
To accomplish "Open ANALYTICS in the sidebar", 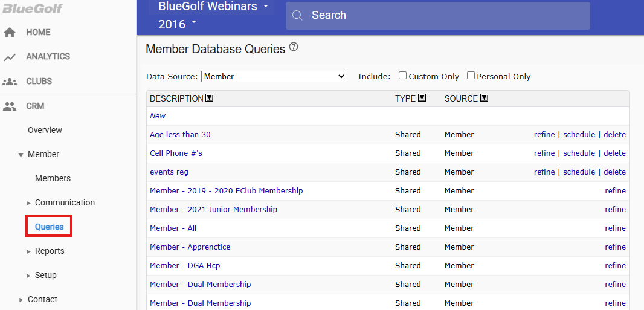I will coord(48,56).
